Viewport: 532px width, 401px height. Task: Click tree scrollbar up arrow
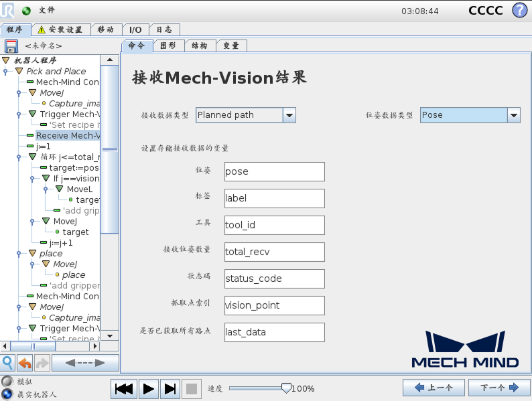pyautogui.click(x=110, y=60)
